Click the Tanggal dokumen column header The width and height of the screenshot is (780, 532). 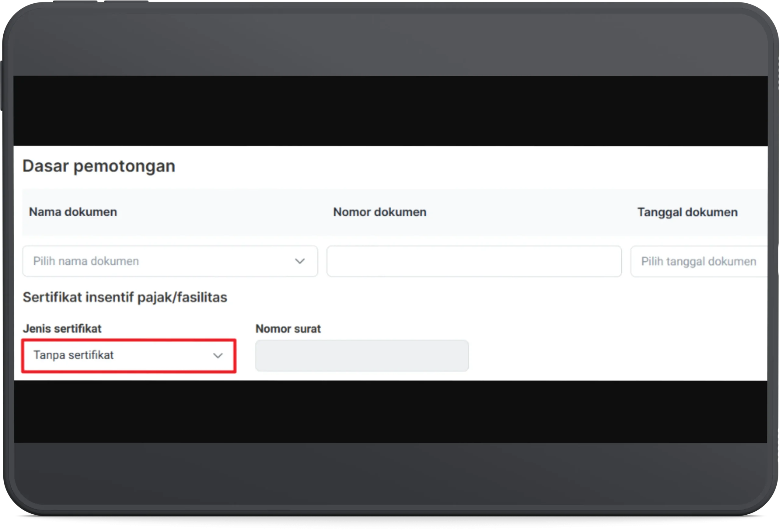coord(687,212)
